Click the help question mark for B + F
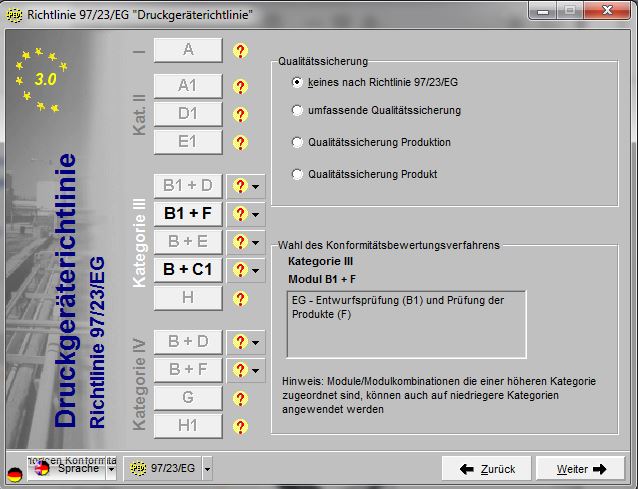This screenshot has height=489, width=638. (x=240, y=370)
